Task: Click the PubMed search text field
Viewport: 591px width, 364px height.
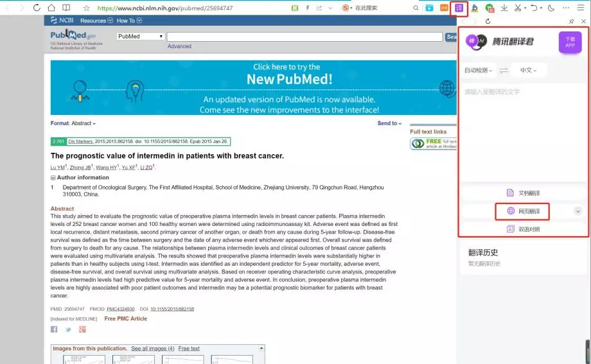Action: 304,37
